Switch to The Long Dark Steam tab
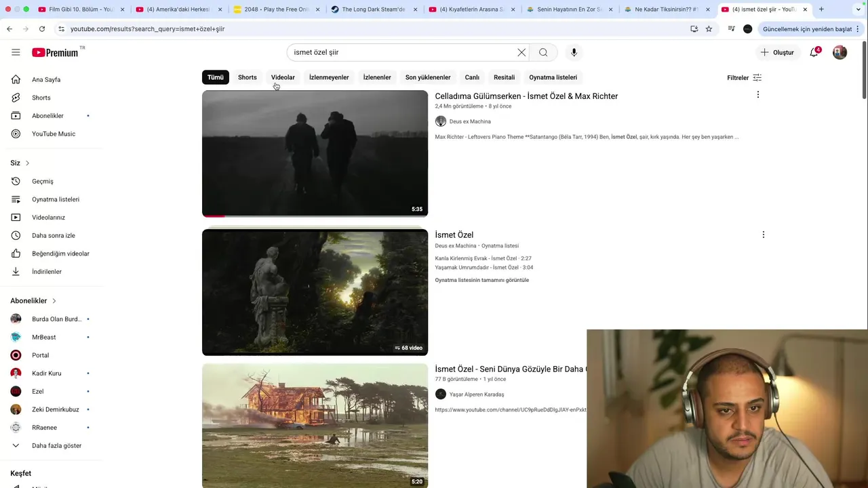 pyautogui.click(x=373, y=9)
